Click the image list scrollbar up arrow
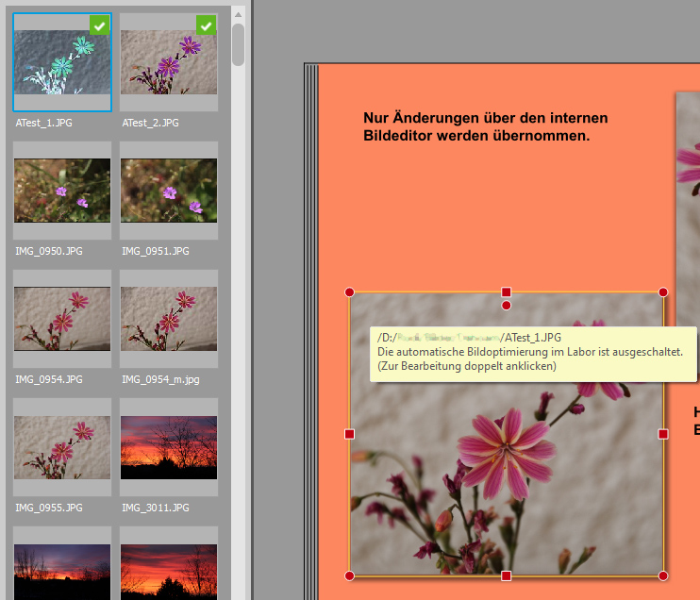700x600 pixels. (239, 13)
